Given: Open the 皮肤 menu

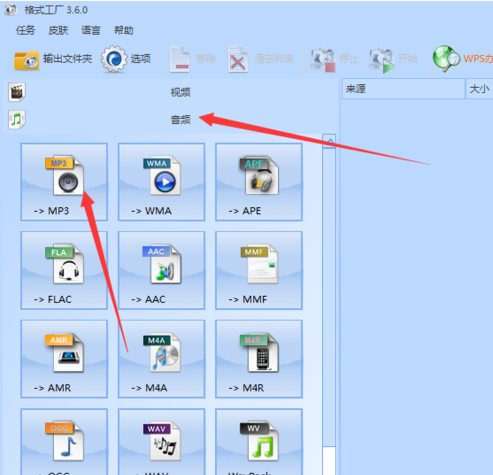Looking at the screenshot, I should (58, 30).
